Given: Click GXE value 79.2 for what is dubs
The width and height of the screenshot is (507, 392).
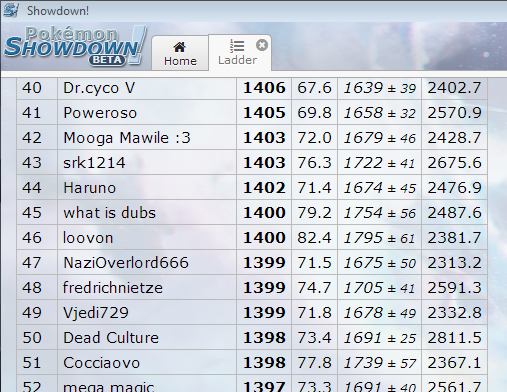Looking at the screenshot, I should [314, 213].
